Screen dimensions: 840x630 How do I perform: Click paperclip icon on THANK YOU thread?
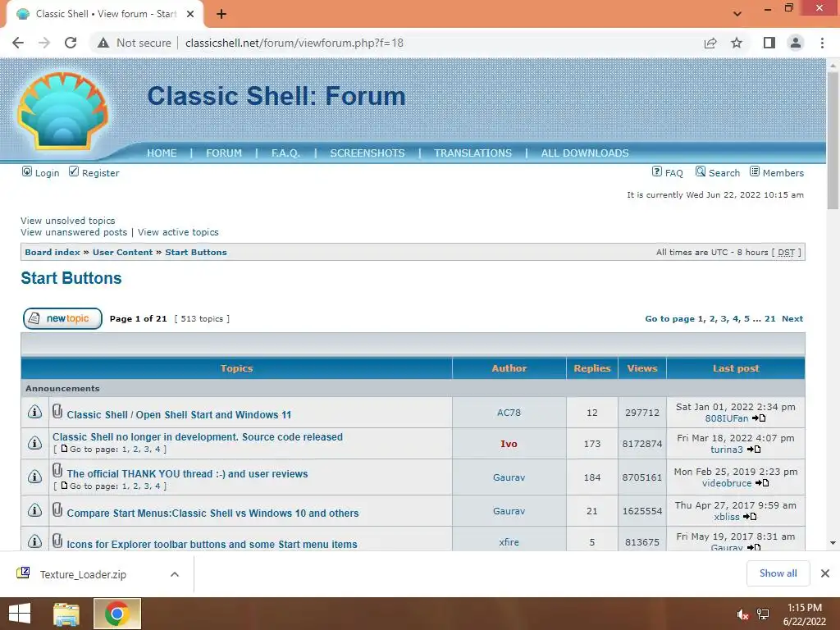57,471
